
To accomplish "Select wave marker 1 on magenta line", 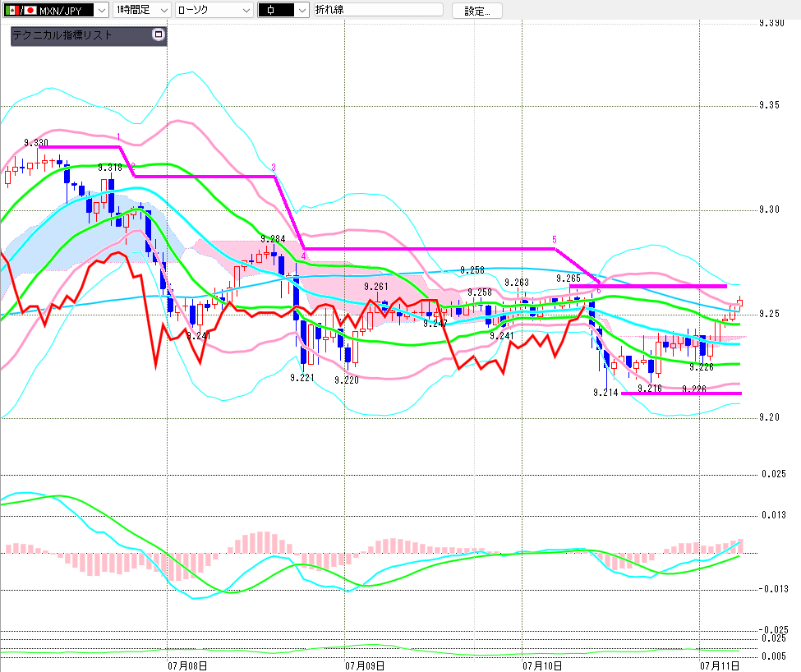I will click(118, 137).
